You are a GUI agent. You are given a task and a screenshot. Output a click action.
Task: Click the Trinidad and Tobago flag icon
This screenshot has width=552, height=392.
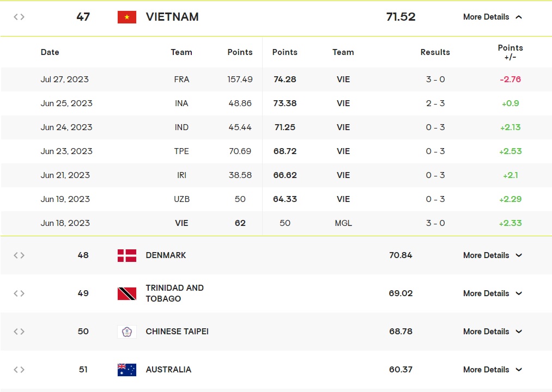click(x=127, y=293)
